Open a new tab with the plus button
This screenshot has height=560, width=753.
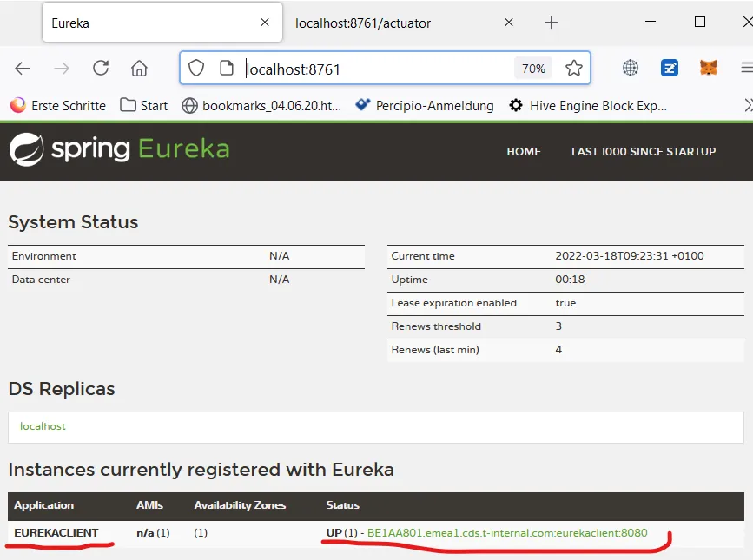coord(552,22)
